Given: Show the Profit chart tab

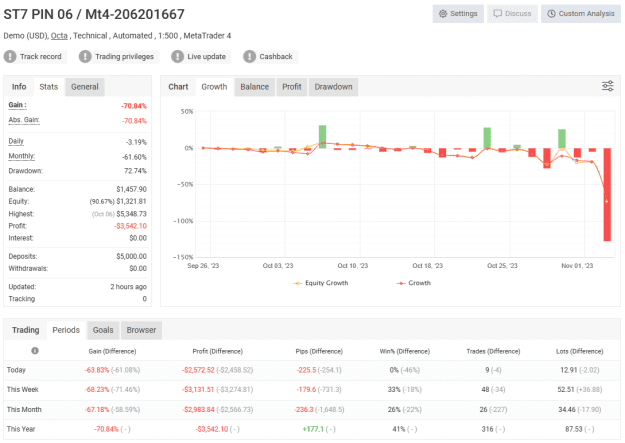Looking at the screenshot, I should (292, 87).
